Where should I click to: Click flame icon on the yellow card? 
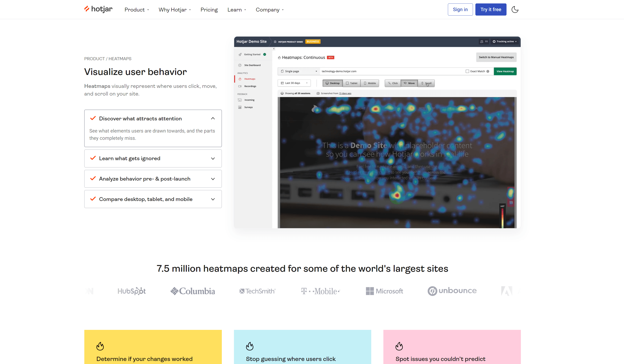pyautogui.click(x=100, y=346)
